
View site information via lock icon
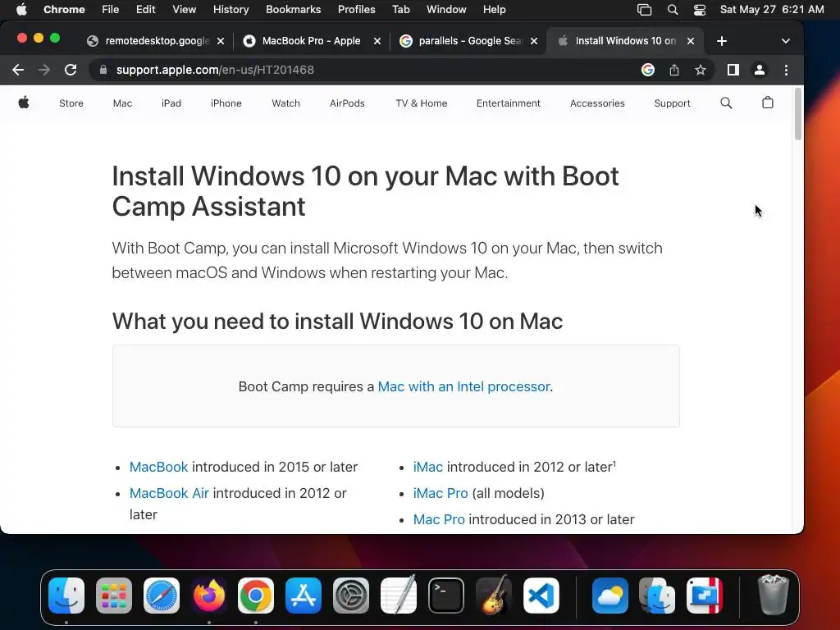[x=103, y=70]
